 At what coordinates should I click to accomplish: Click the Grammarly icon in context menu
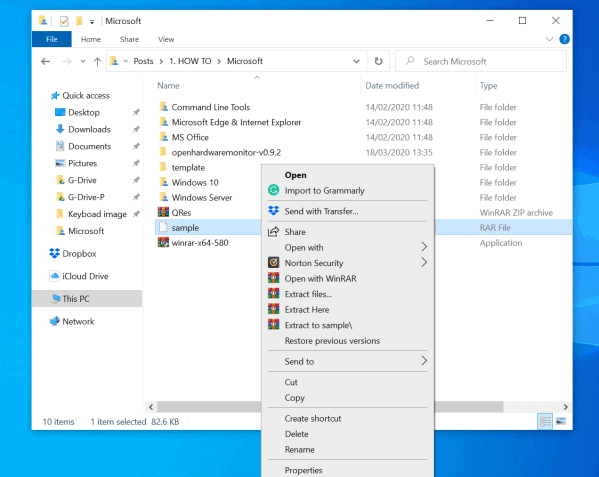(274, 190)
